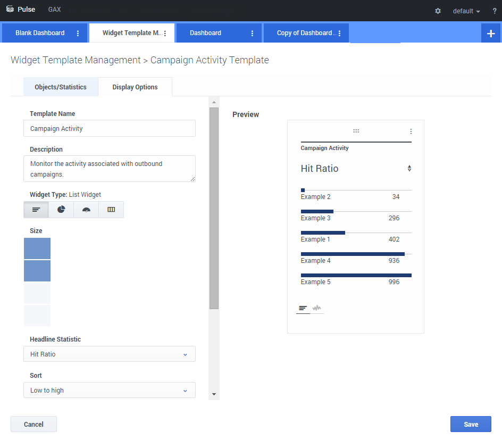Click the Template Name input field

tap(110, 128)
